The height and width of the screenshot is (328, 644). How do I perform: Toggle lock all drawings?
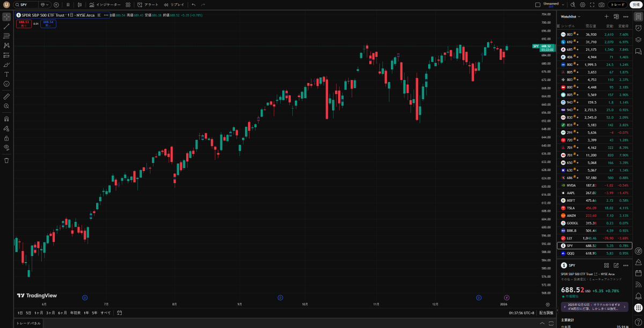pos(6,138)
